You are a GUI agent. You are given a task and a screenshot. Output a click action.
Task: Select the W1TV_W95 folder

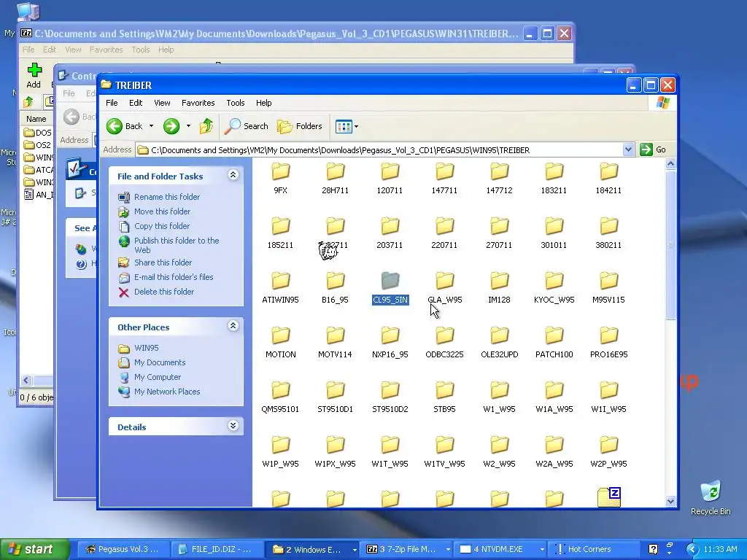coord(444,451)
